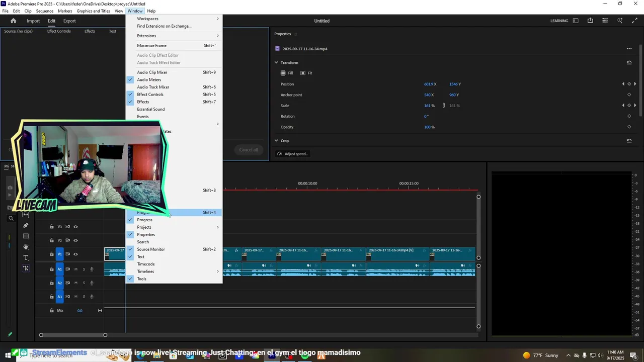Add an Anchor point keyframe
644x362 pixels.
click(629, 95)
